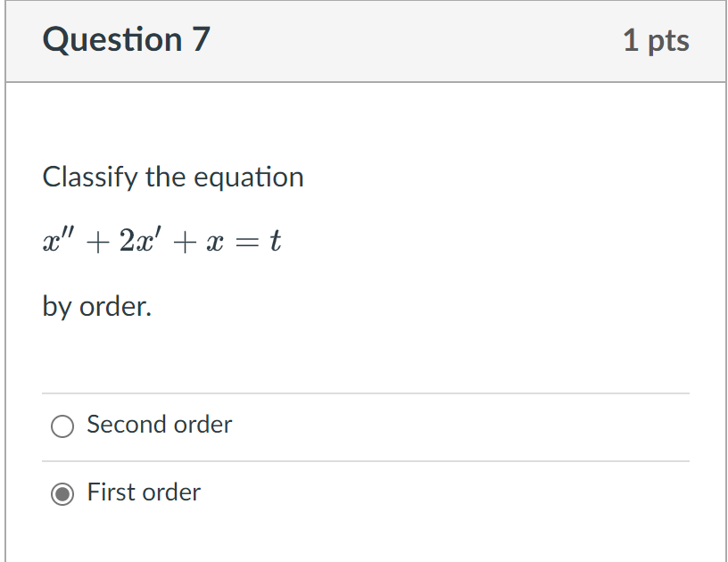
Task: Click the empty circle beside Second order
Action: click(x=62, y=426)
